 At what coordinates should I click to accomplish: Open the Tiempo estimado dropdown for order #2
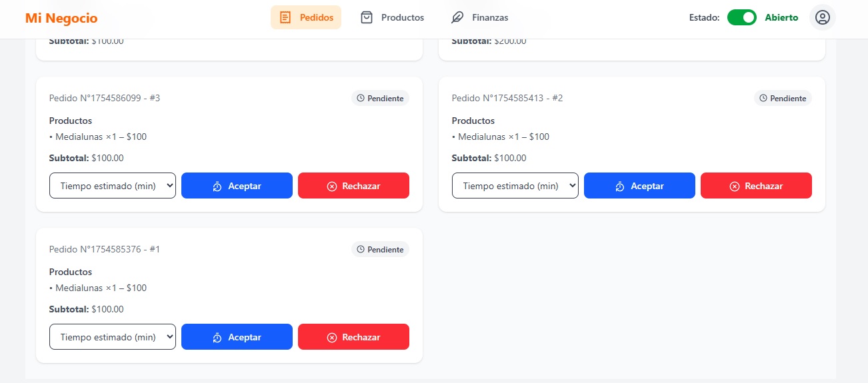(x=515, y=186)
